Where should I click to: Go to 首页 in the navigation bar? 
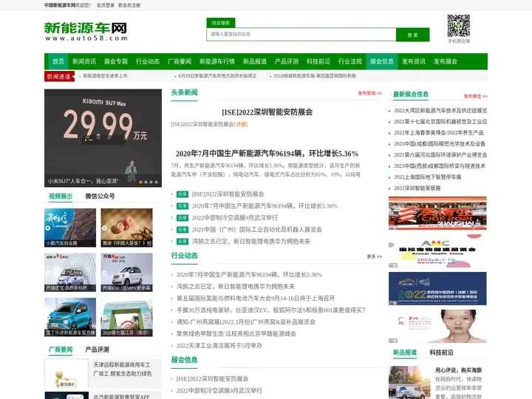click(x=58, y=61)
